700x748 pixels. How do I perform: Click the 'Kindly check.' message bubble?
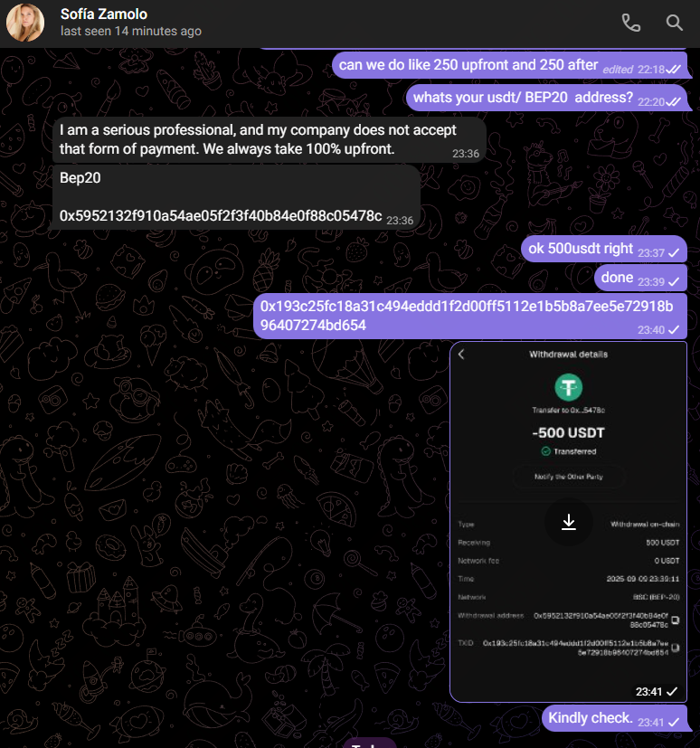[615, 718]
